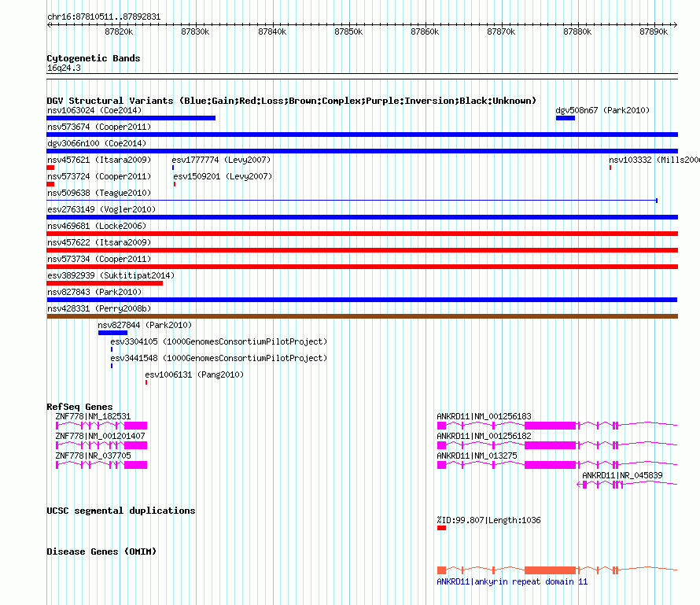Image resolution: width=700 pixels, height=605 pixels.
Task: Click red bar under esv3892939
Action: click(x=105, y=283)
